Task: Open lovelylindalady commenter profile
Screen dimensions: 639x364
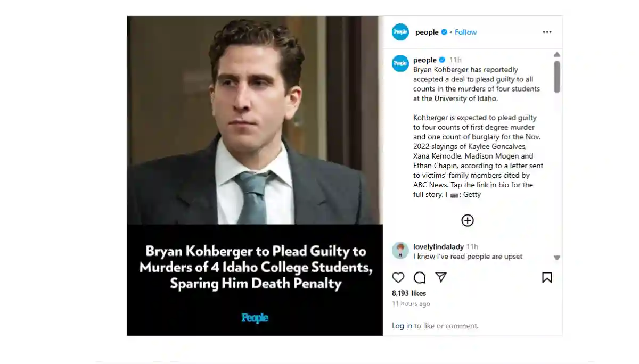Action: pyautogui.click(x=438, y=246)
